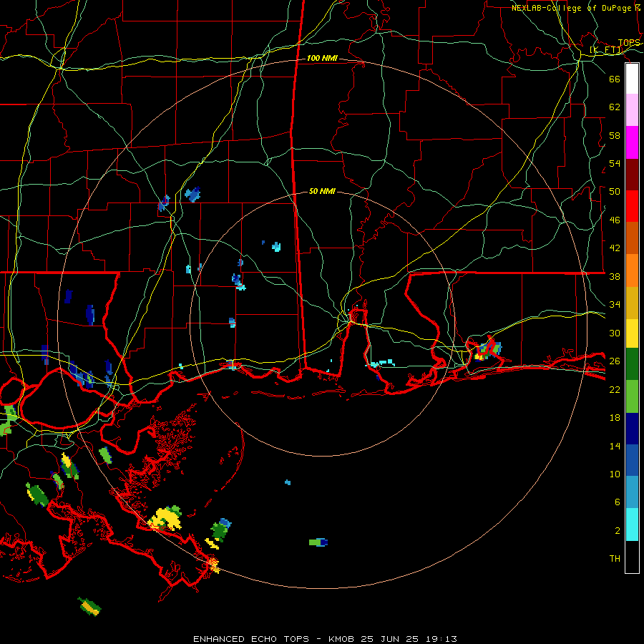This screenshot has height=644, width=644.
Task: Click the navy blue legend color block
Action: pos(632,429)
